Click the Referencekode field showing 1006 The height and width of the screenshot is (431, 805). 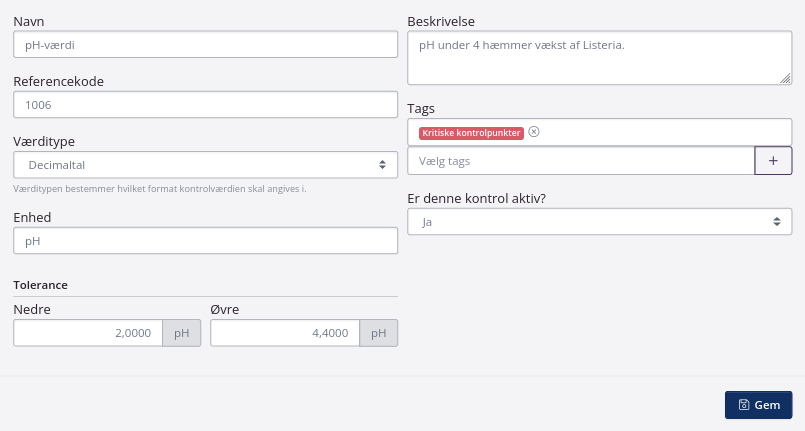206,105
